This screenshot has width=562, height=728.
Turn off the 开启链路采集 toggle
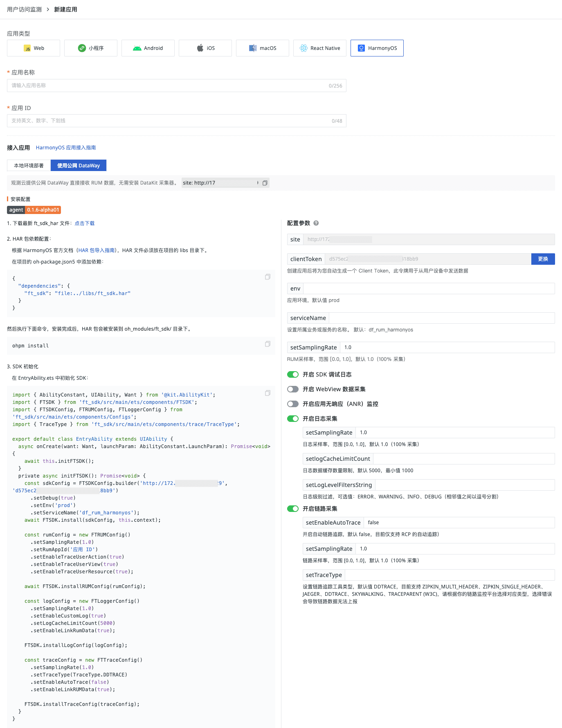293,509
